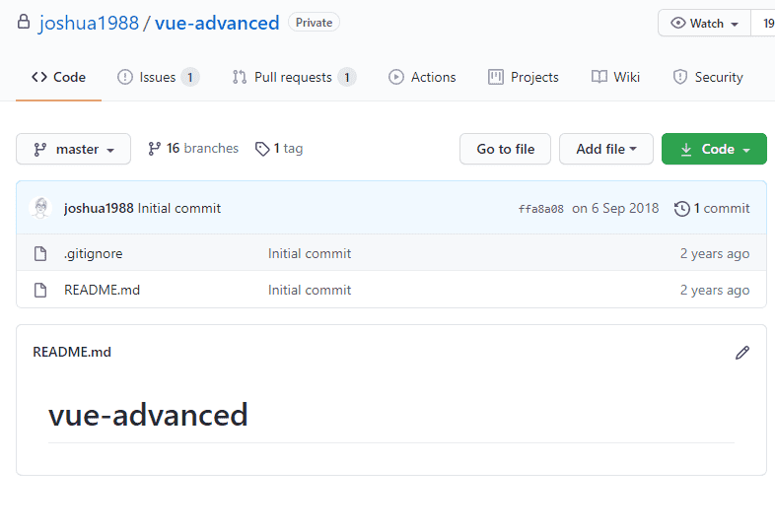Click the .gitignore file icon

tap(40, 253)
